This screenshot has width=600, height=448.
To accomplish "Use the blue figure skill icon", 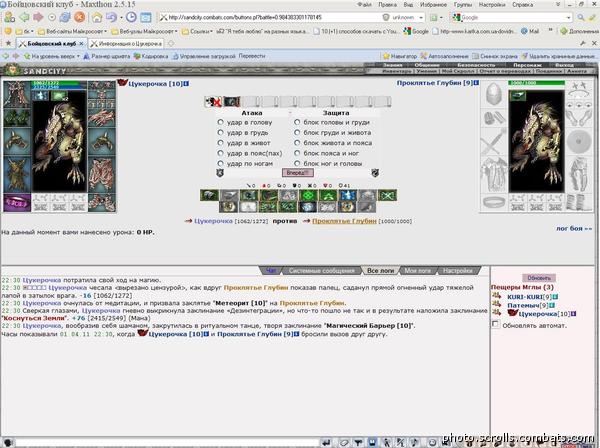I will click(x=348, y=195).
